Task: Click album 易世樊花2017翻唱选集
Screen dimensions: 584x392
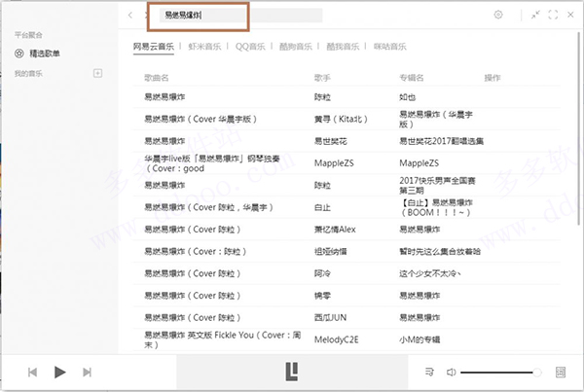Action: point(441,141)
